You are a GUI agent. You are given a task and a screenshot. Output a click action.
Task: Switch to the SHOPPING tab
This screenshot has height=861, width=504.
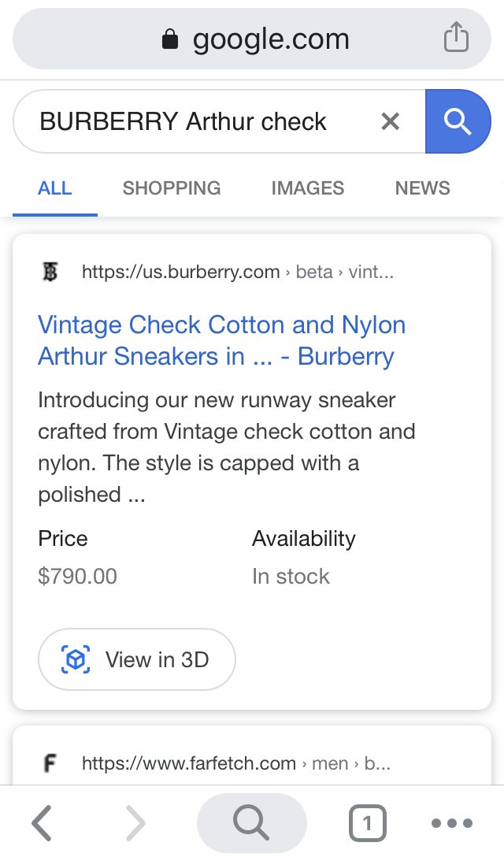(x=172, y=188)
